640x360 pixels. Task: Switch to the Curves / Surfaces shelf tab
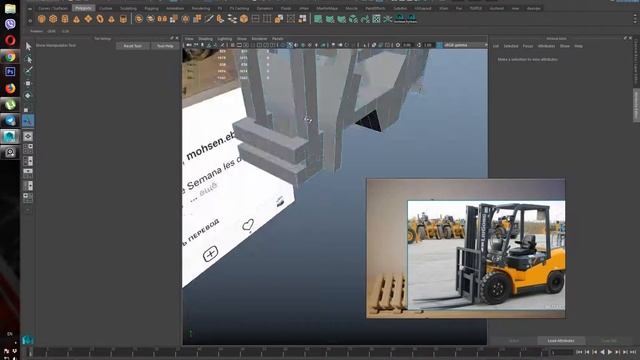click(53, 8)
